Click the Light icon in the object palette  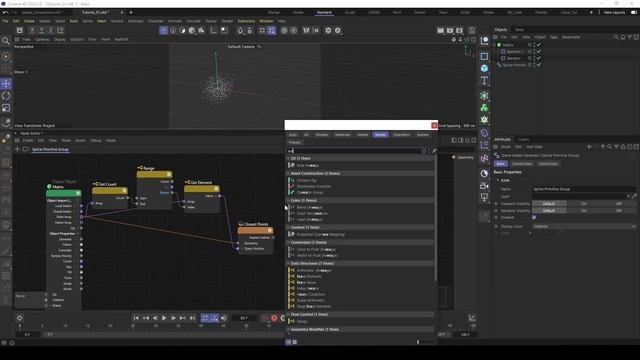484,198
